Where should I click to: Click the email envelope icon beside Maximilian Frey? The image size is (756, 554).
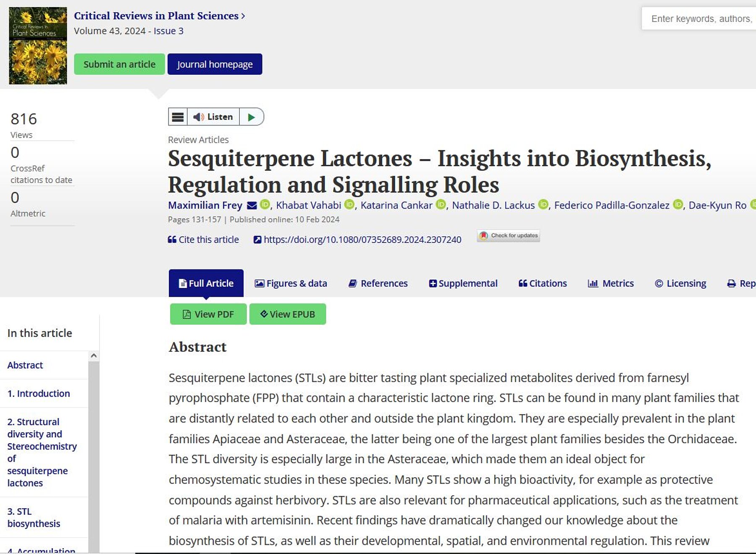[x=252, y=205]
